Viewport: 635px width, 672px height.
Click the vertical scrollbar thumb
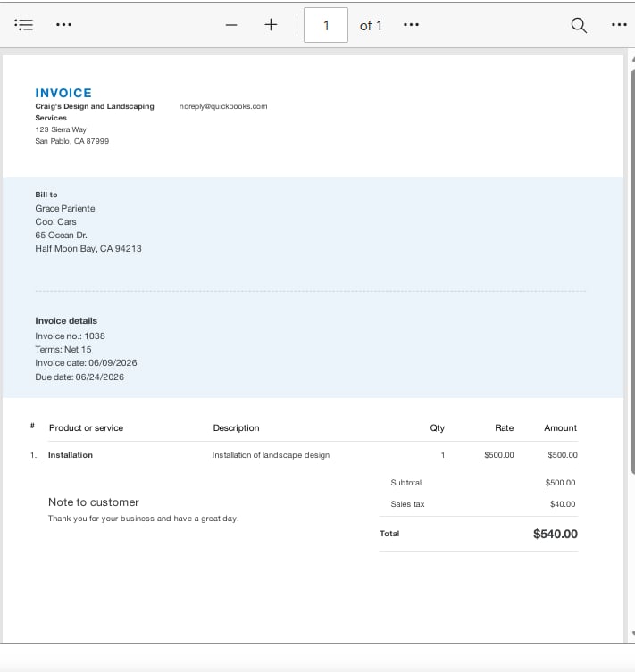tap(633, 270)
